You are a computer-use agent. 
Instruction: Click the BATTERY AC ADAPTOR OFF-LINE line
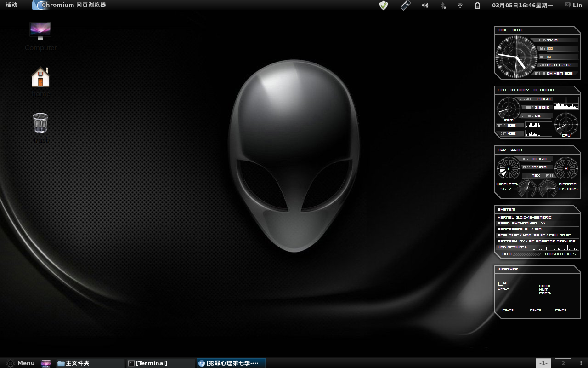click(537, 241)
